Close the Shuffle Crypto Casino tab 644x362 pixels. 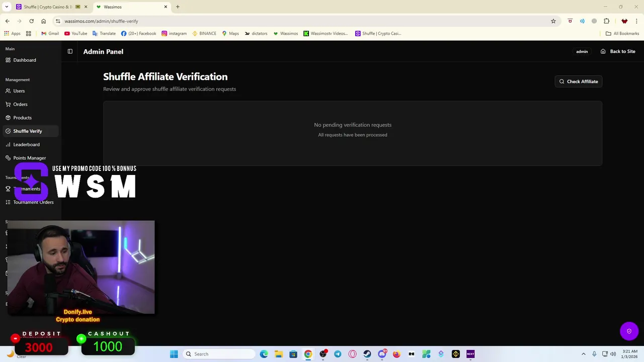point(86,7)
